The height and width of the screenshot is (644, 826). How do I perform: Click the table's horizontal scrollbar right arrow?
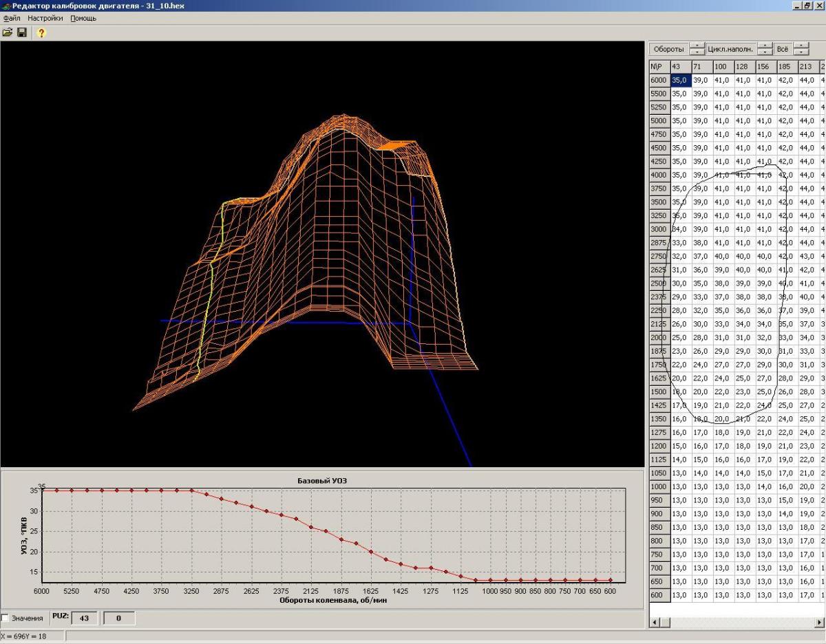coord(819,622)
